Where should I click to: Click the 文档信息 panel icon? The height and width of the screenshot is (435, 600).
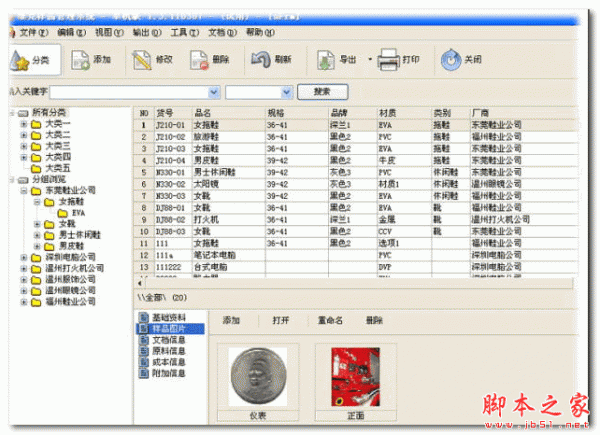144,340
